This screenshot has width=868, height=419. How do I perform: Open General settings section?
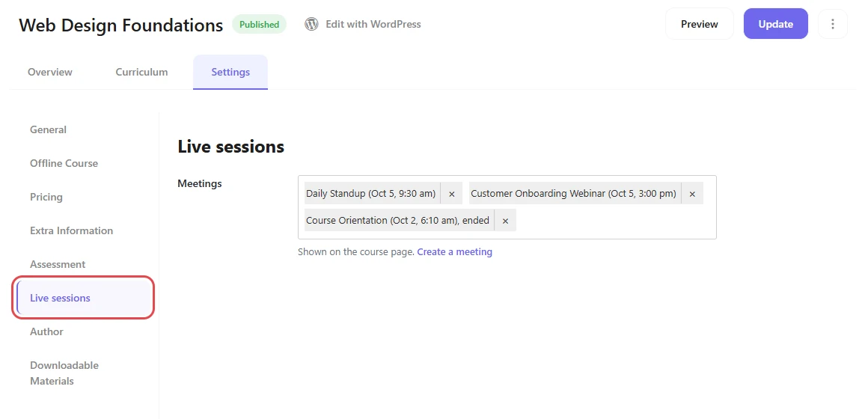coord(48,129)
